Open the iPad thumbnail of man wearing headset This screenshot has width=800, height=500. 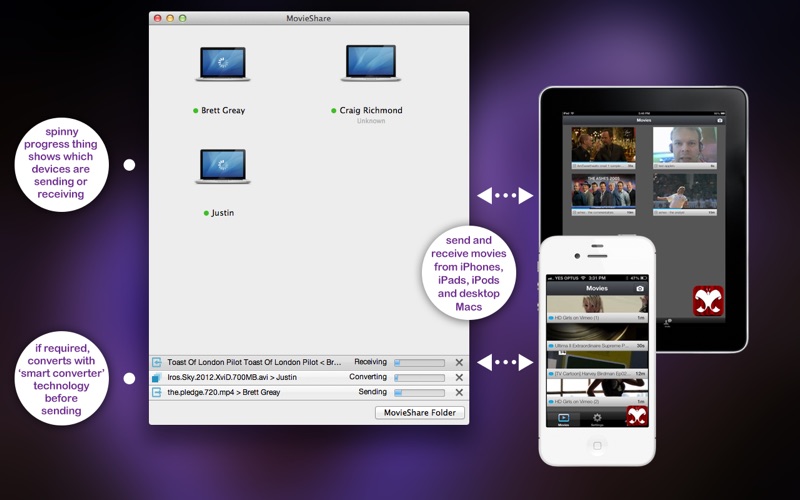(x=685, y=148)
